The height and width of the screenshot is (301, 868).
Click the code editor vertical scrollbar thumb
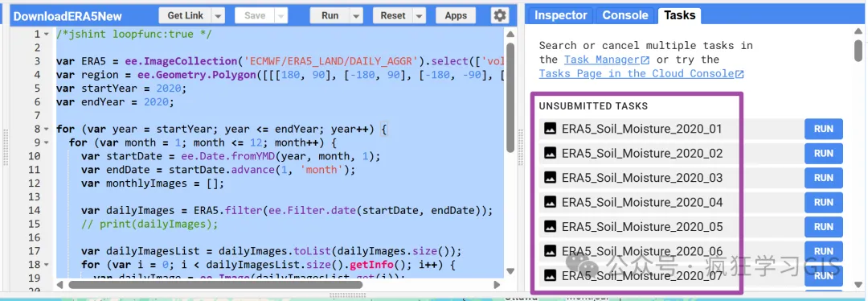(x=510, y=97)
